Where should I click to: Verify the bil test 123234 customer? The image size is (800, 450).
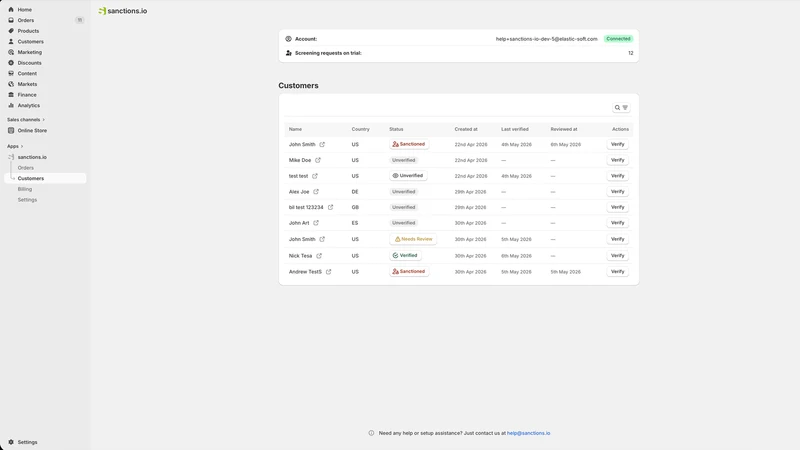617,207
